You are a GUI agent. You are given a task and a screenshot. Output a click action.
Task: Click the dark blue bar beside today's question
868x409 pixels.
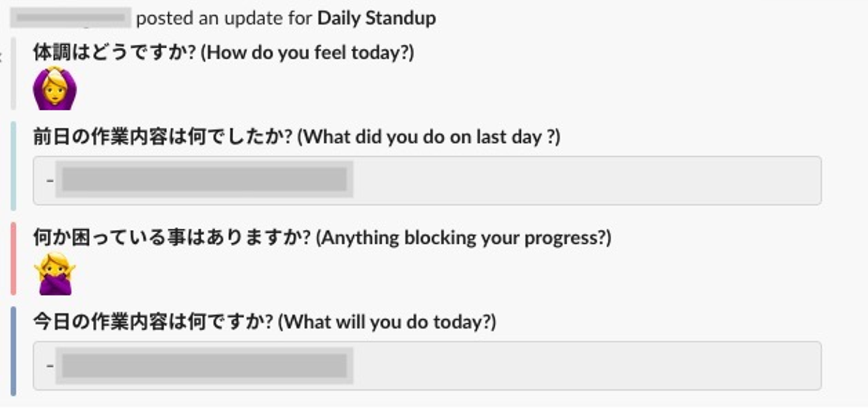(x=13, y=350)
